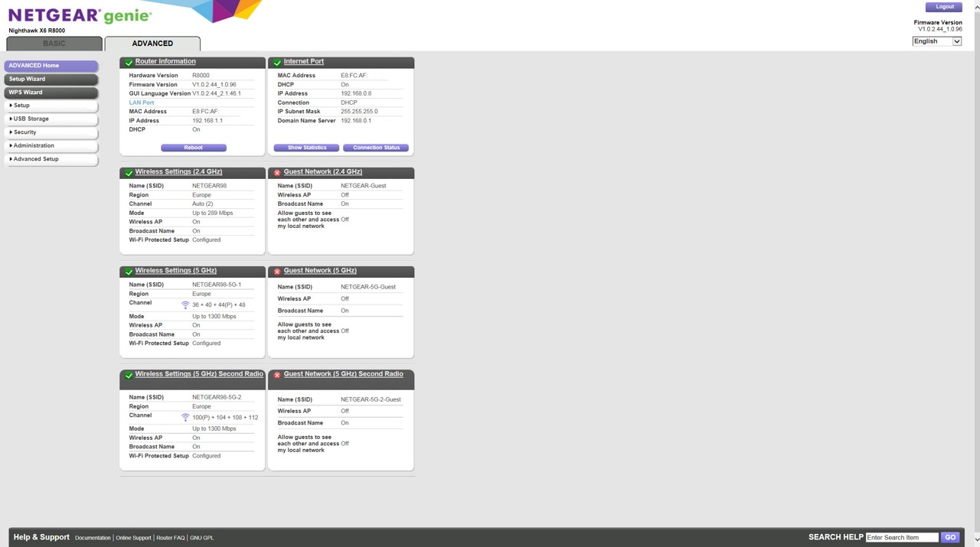This screenshot has width=980, height=547.
Task: Reboot the router
Action: pyautogui.click(x=194, y=148)
